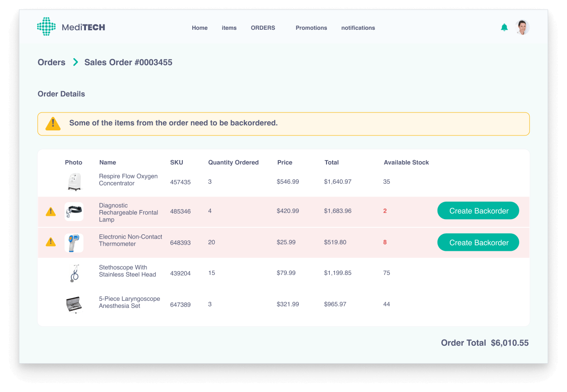Open the items menu
567x392 pixels.
click(x=229, y=28)
